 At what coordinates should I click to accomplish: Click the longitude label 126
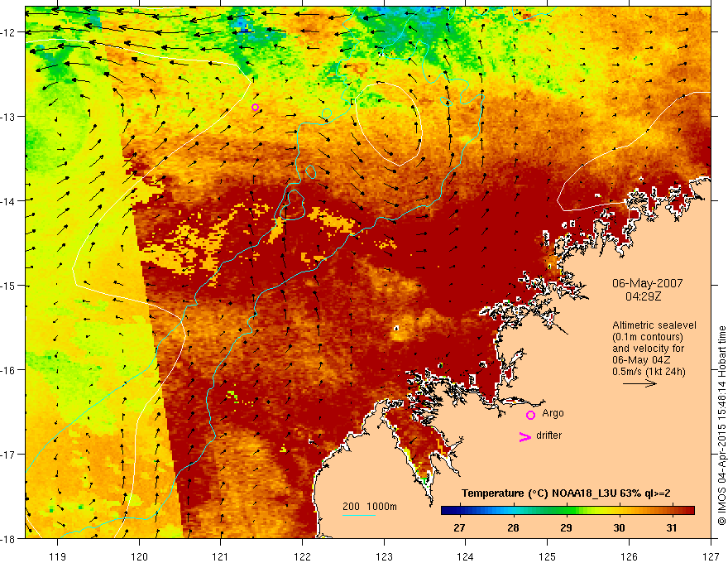(x=629, y=556)
